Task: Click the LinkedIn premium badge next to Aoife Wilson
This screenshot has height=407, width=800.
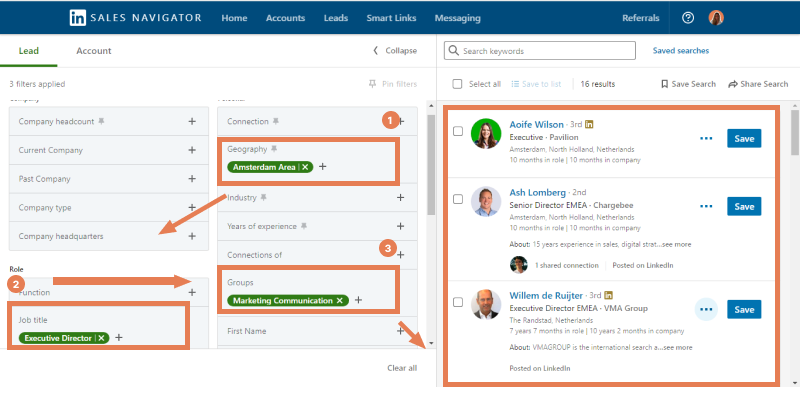Action: coord(589,124)
